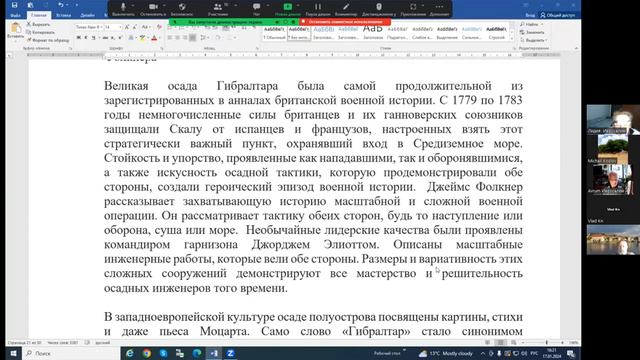
Task: Toggle italic formatting
Action: click(86, 38)
